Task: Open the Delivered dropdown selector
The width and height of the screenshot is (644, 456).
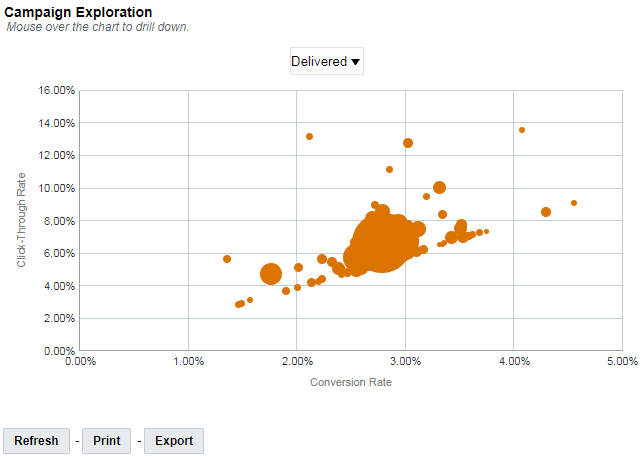Action: pyautogui.click(x=327, y=61)
